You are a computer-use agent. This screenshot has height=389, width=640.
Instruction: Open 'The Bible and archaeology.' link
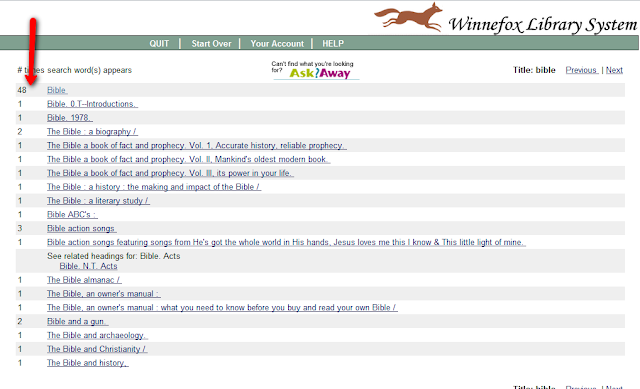click(x=97, y=336)
